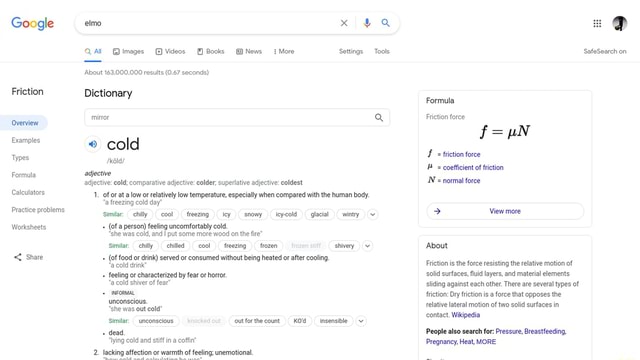Click the cool synonym chip in first definition

(167, 214)
